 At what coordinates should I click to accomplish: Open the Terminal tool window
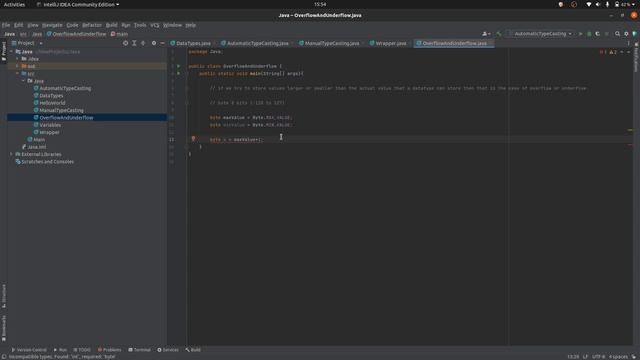[x=139, y=350]
